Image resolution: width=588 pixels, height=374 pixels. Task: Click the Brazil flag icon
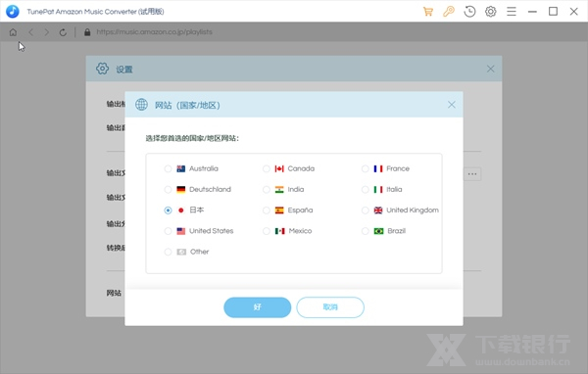pyautogui.click(x=378, y=231)
